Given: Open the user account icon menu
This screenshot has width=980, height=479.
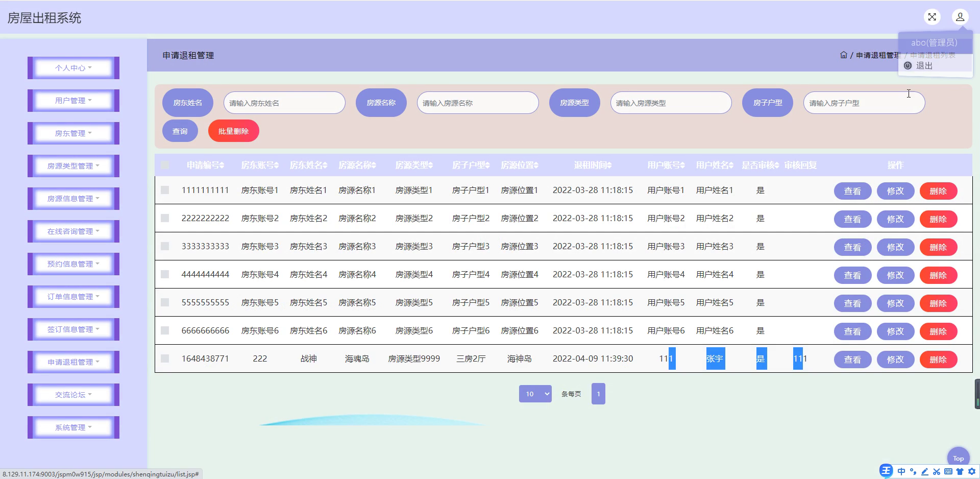Looking at the screenshot, I should pyautogui.click(x=960, y=17).
